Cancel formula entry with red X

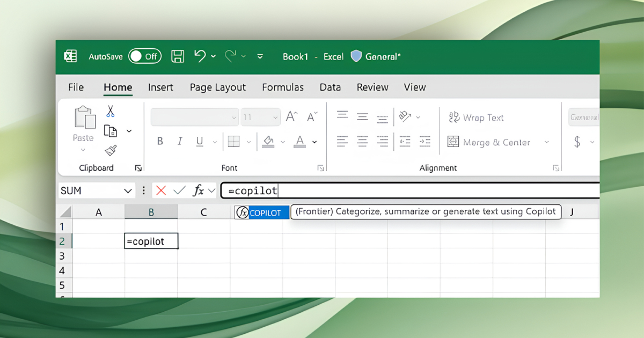(x=161, y=190)
